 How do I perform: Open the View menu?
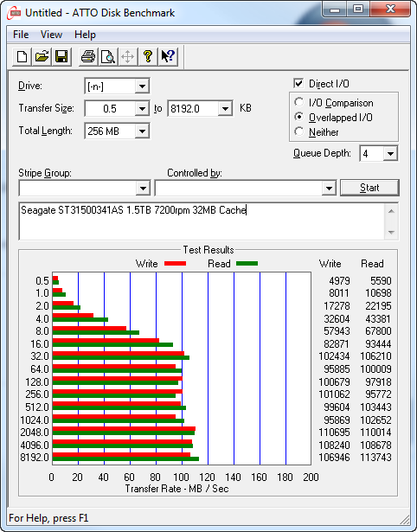point(51,35)
